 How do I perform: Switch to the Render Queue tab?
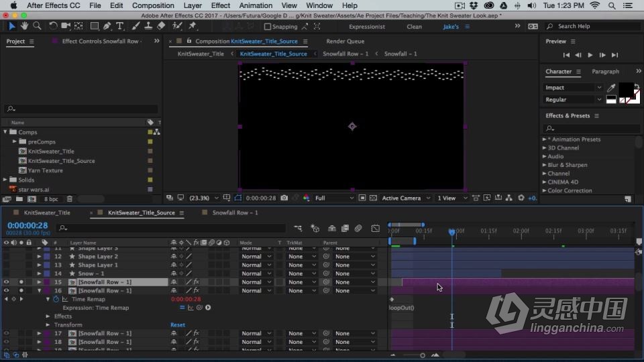pyautogui.click(x=345, y=41)
